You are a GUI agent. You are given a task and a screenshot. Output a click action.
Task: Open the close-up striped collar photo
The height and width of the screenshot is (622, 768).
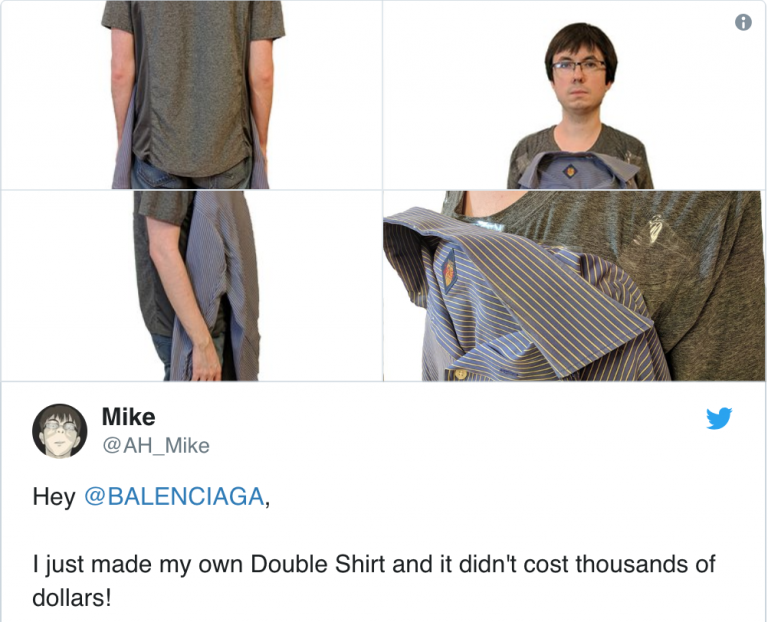pos(574,286)
